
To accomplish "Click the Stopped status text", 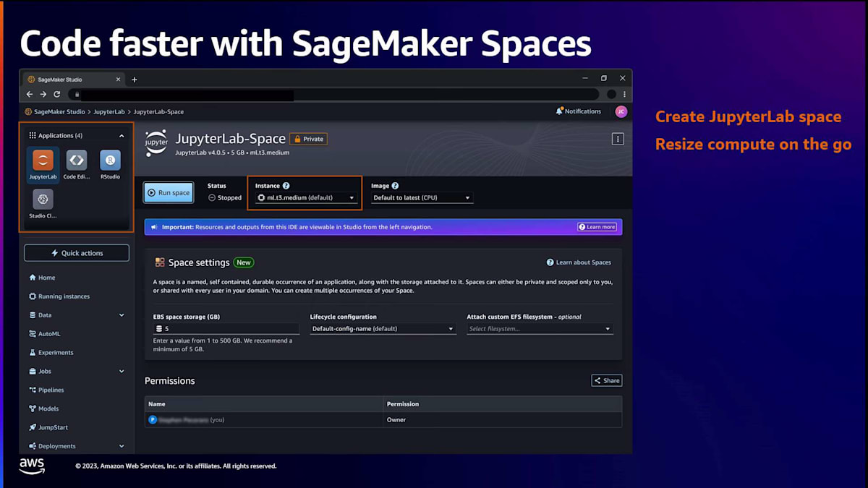I will (229, 198).
